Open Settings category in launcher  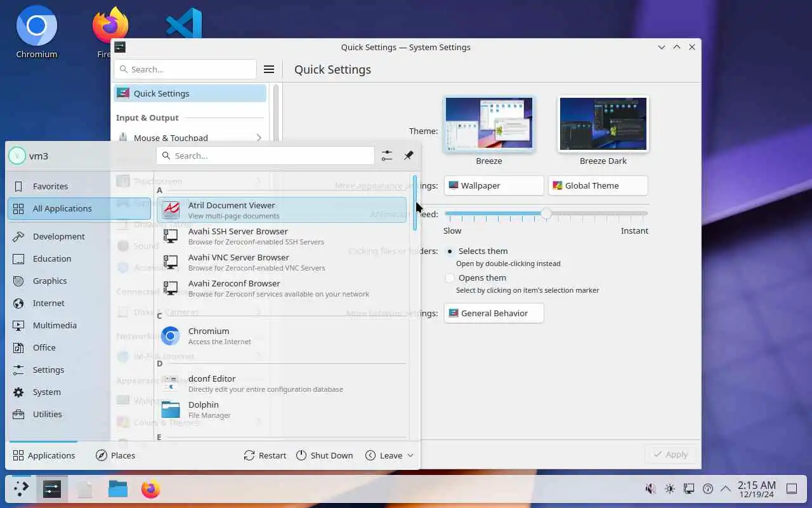[79, 370]
